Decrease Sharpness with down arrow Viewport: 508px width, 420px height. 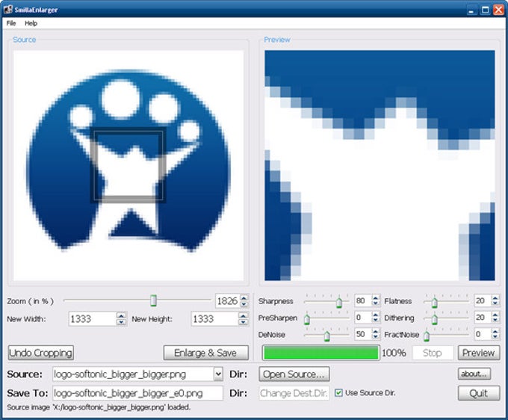pyautogui.click(x=376, y=303)
